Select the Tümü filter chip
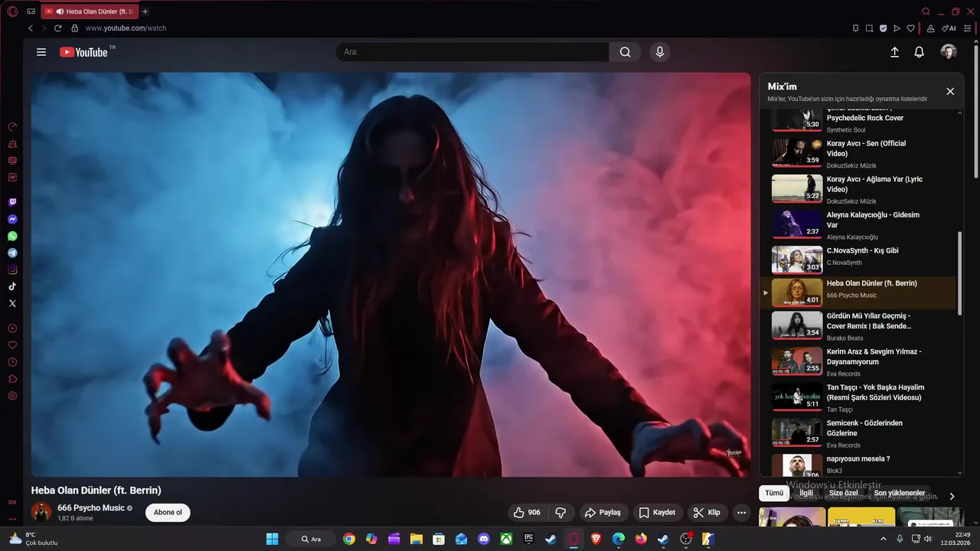980x551 pixels. point(774,494)
